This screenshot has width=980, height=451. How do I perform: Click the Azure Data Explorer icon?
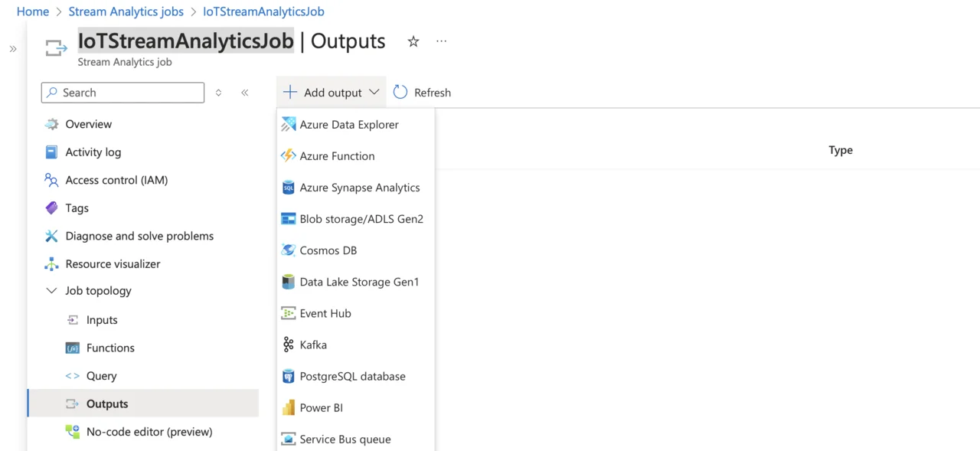pos(288,124)
